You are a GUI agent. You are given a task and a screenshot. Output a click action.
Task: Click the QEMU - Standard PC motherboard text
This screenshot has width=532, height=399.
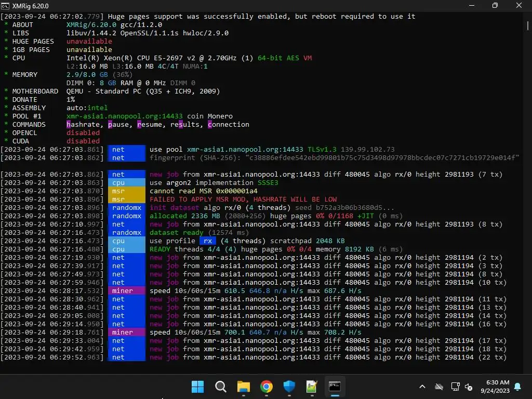coord(143,91)
